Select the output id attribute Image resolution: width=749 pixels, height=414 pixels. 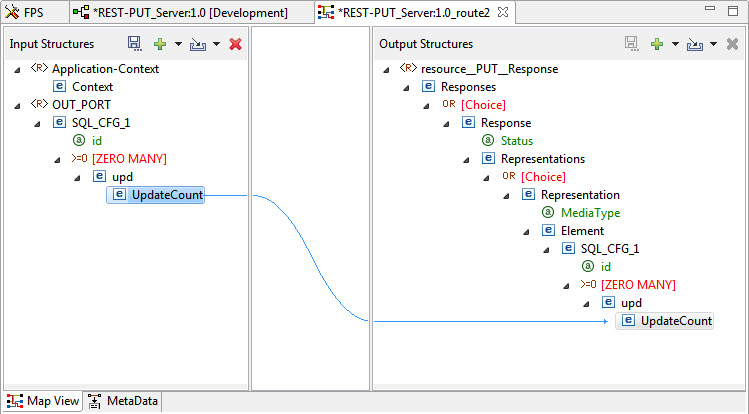pyautogui.click(x=606, y=267)
